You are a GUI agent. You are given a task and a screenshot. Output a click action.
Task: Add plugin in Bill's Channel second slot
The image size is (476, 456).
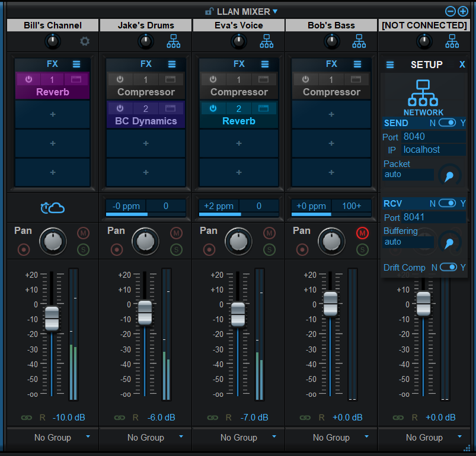(53, 114)
